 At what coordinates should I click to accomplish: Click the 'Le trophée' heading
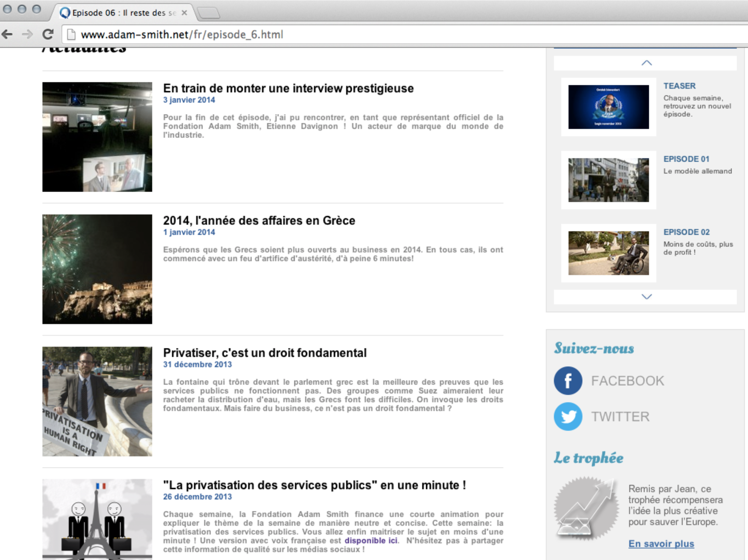588,458
